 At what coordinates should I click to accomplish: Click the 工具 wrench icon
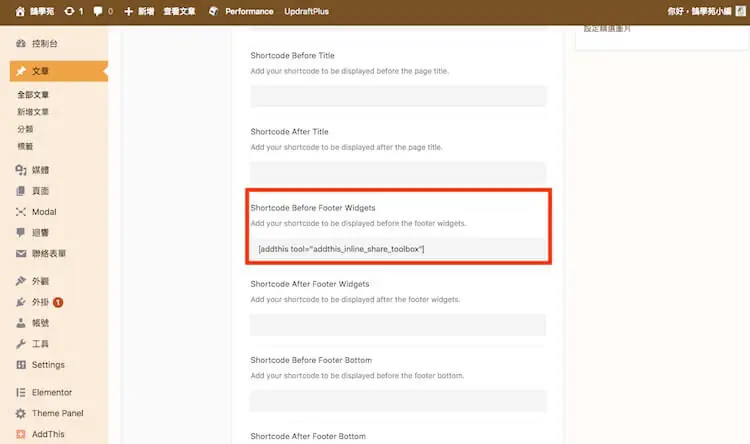[x=21, y=344]
